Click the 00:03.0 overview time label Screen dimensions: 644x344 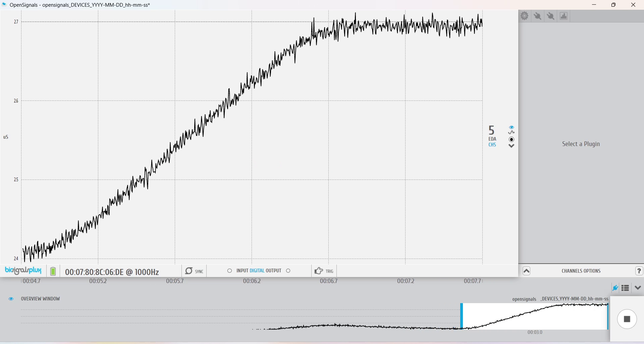(x=535, y=332)
